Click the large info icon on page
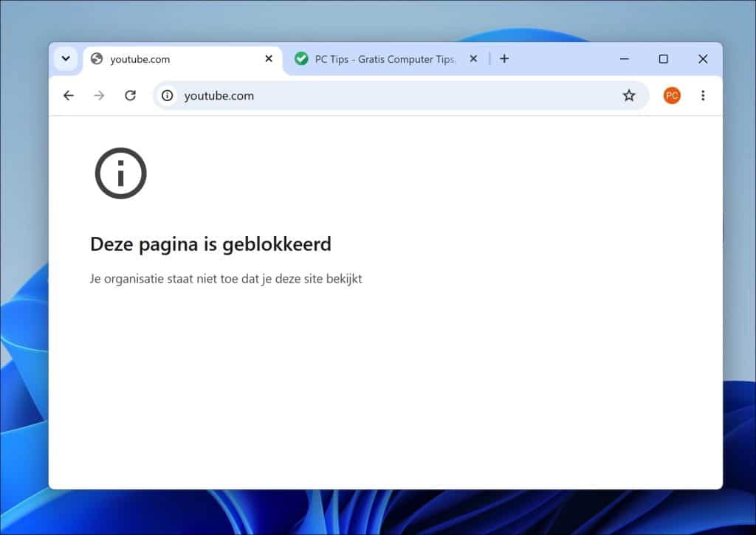756x535 pixels. click(120, 173)
